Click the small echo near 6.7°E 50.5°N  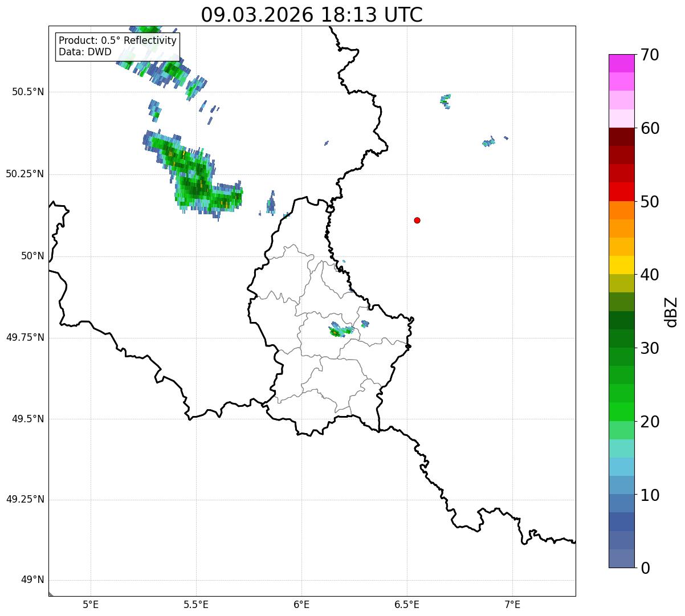click(446, 101)
